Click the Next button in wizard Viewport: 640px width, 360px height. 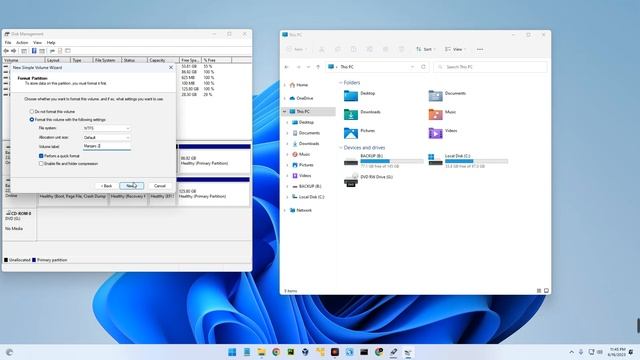point(131,186)
